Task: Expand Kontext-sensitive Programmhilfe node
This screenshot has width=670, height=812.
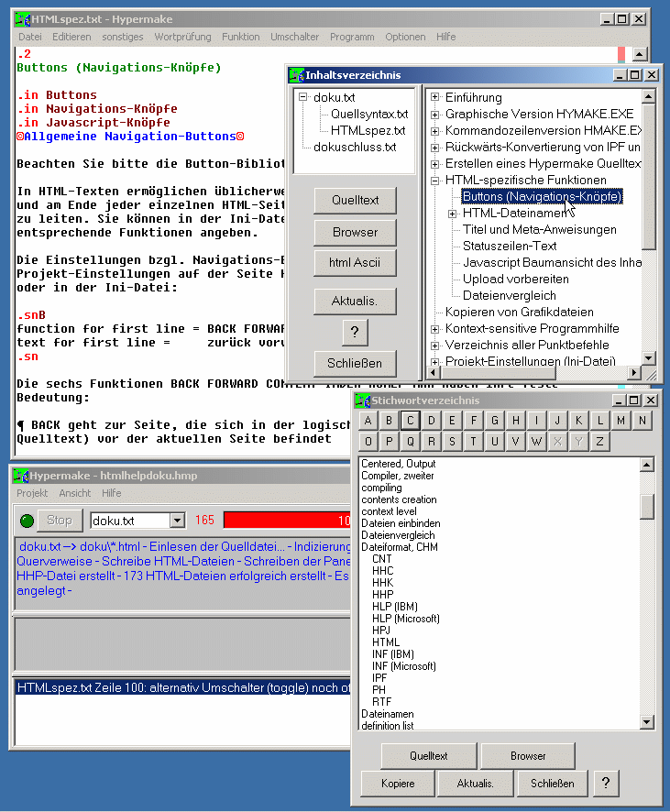Action: coord(435,329)
